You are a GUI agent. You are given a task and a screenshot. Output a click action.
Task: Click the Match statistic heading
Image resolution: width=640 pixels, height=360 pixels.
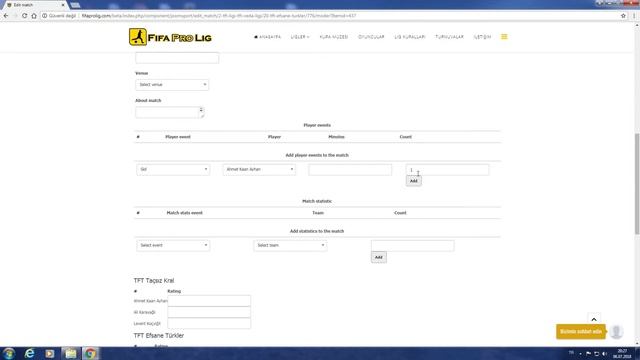317,201
